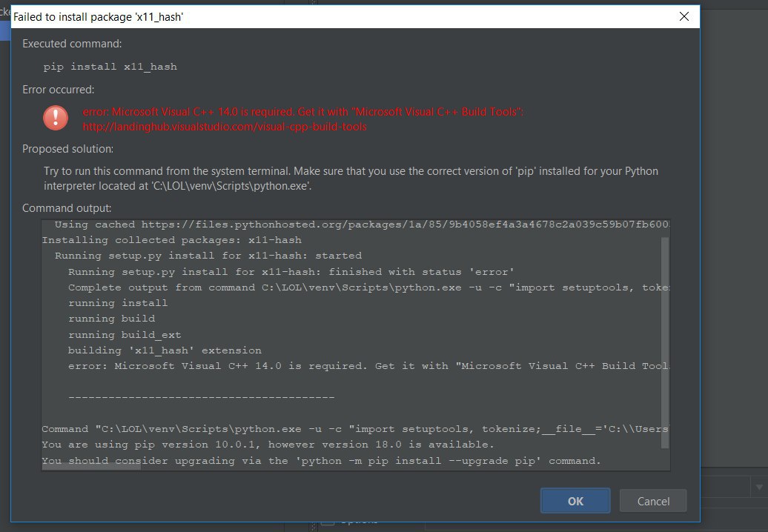Click the 'pip install x11_hash' command text

(110, 67)
